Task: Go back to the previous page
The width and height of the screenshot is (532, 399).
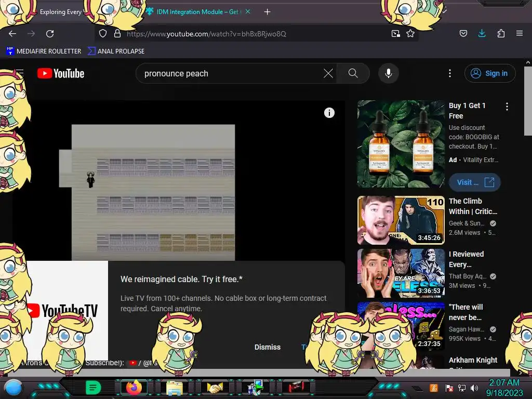Action: tap(12, 34)
